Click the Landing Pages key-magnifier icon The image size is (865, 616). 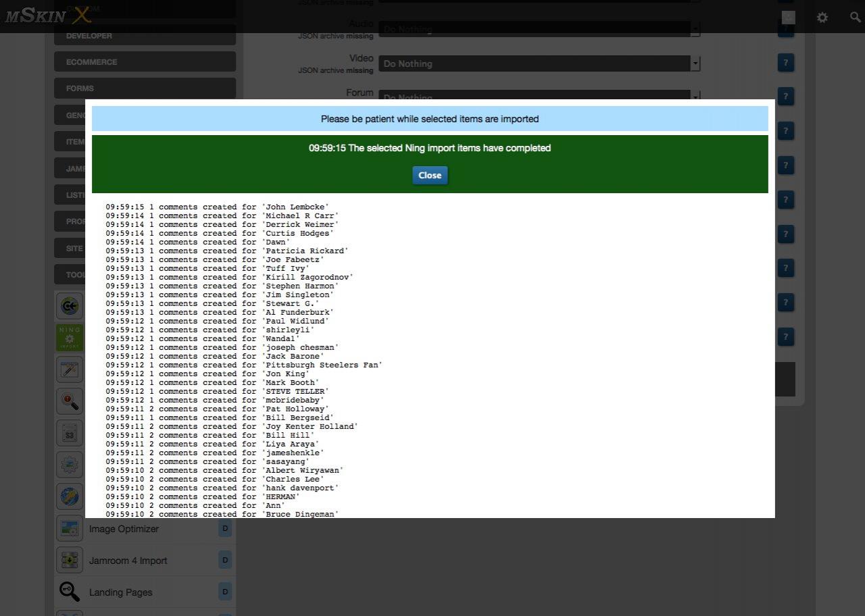point(70,592)
